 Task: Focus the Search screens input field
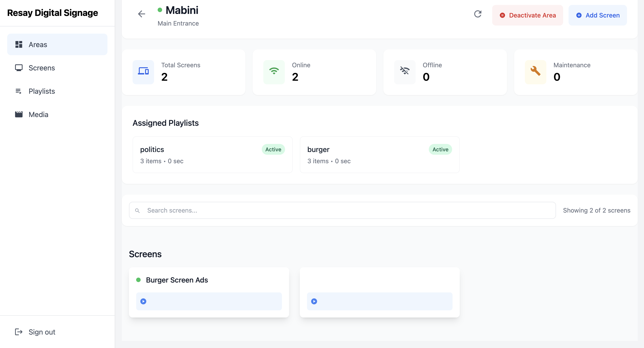pos(342,211)
